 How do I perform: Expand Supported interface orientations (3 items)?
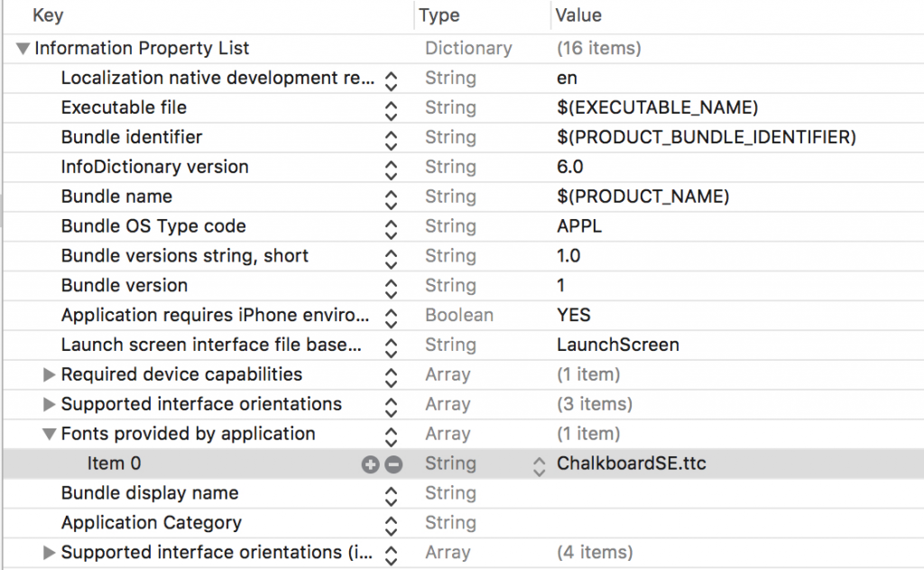click(50, 404)
